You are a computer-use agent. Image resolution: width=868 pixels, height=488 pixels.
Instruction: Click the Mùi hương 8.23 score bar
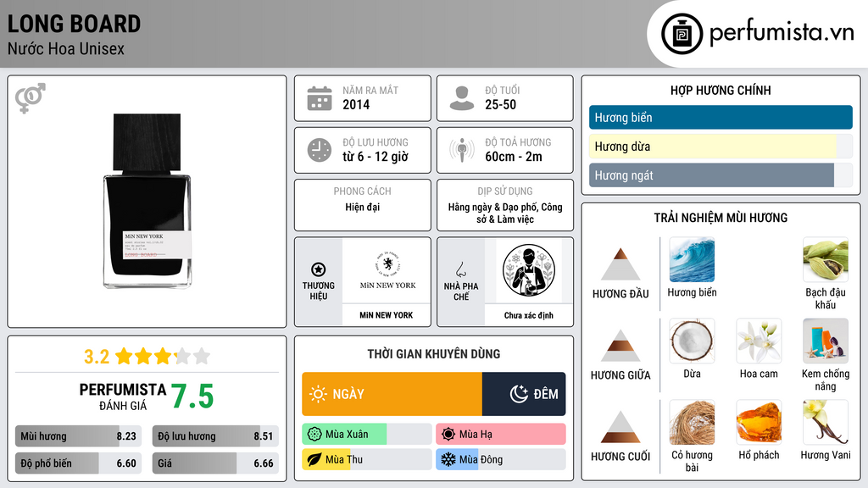tap(78, 436)
